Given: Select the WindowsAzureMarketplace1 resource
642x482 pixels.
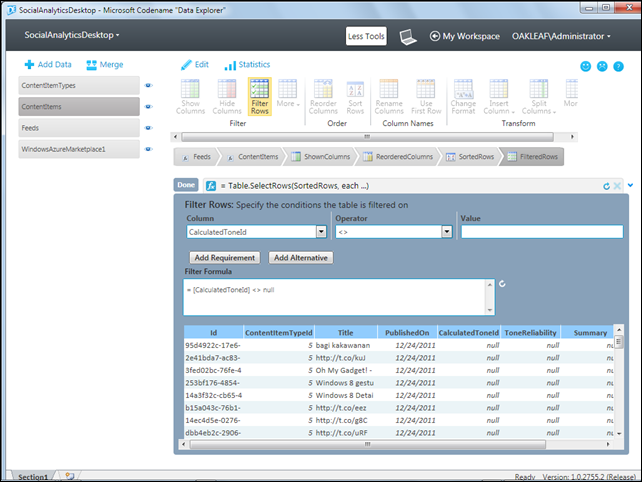Looking at the screenshot, I should tap(79, 149).
